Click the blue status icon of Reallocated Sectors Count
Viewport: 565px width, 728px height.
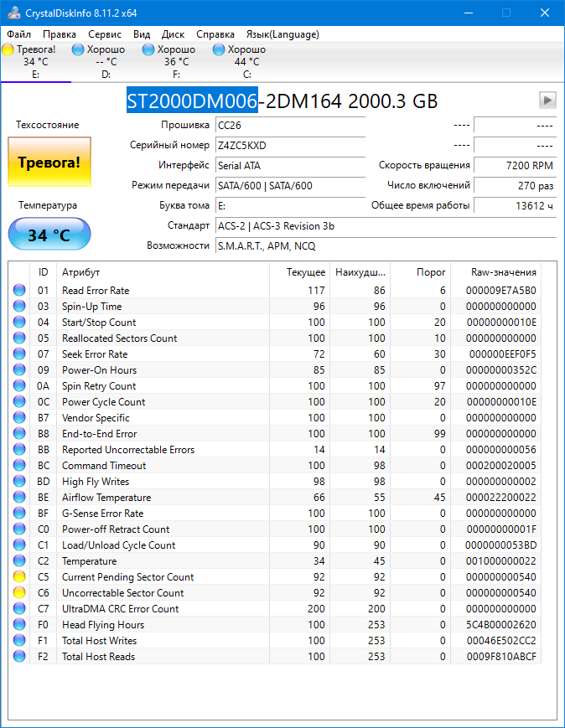19,338
